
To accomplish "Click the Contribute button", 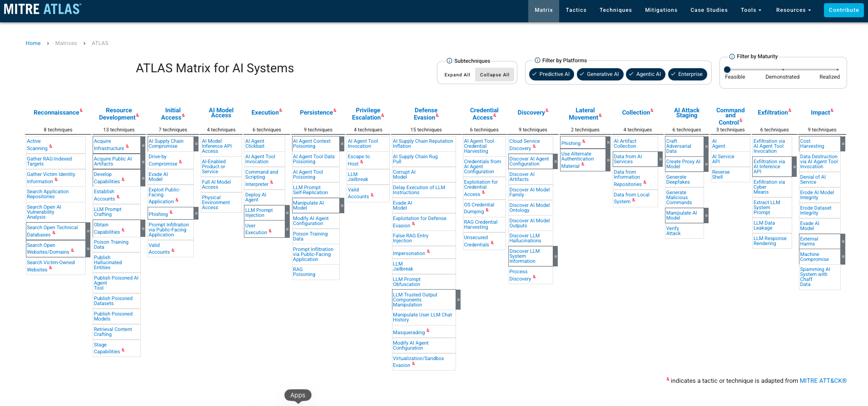I will (843, 10).
